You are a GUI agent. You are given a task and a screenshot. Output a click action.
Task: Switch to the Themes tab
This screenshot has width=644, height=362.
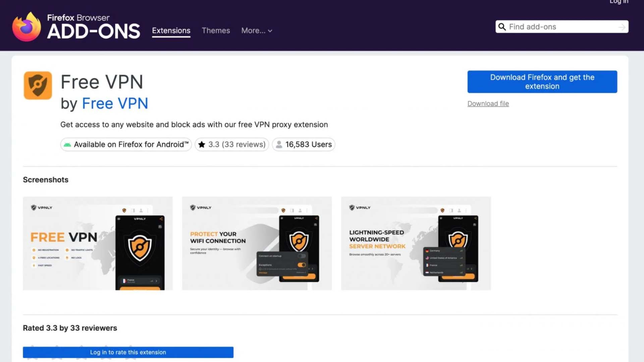point(216,31)
